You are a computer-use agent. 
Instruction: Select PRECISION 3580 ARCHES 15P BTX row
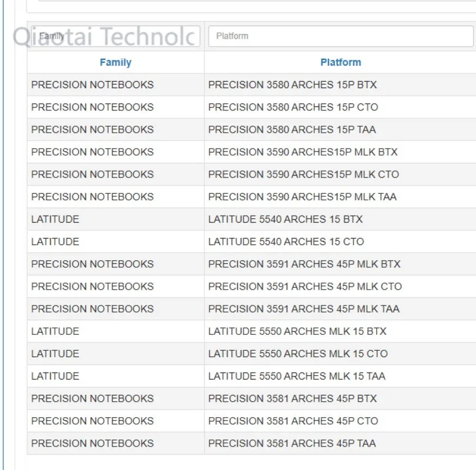tap(252, 85)
